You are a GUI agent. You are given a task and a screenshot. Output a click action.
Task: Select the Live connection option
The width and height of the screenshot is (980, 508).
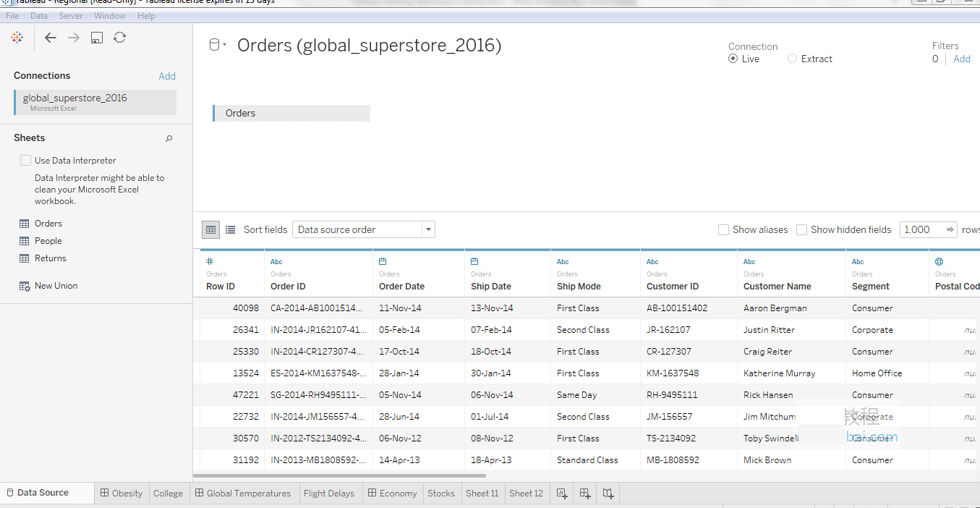[x=733, y=59]
